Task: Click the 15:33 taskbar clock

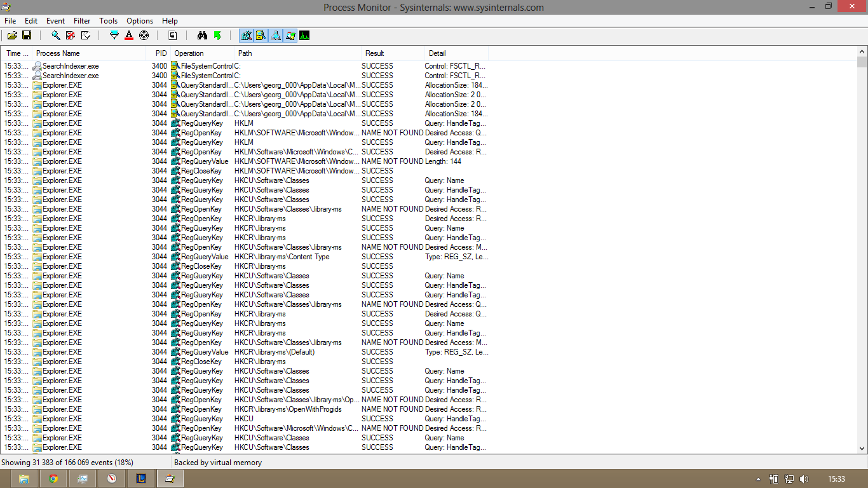Action: click(x=837, y=479)
